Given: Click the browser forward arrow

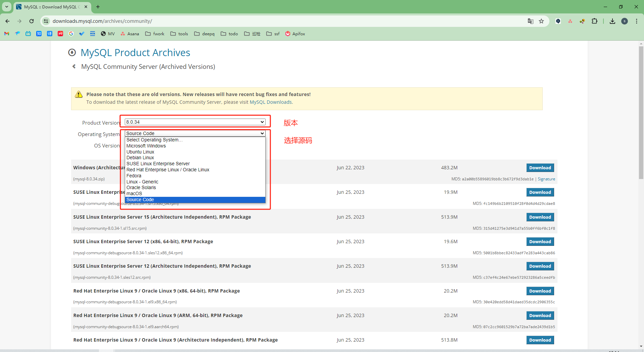Looking at the screenshot, I should [19, 21].
